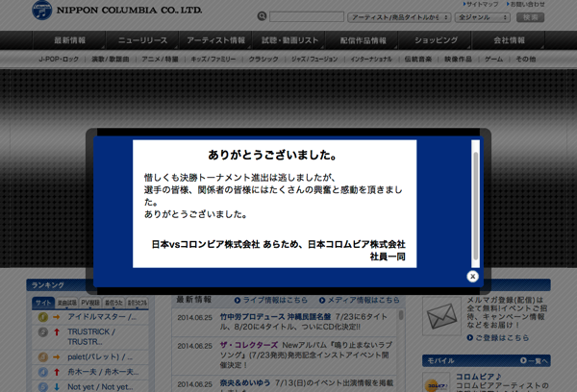Screen dimensions: 577x392
Task: Click the search magnifier icon
Action: click(262, 17)
